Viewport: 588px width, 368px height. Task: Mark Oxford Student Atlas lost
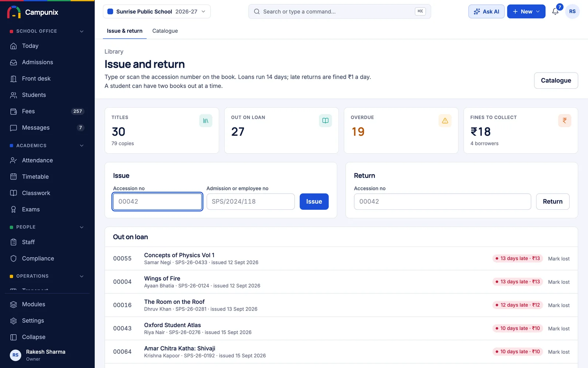tap(559, 329)
